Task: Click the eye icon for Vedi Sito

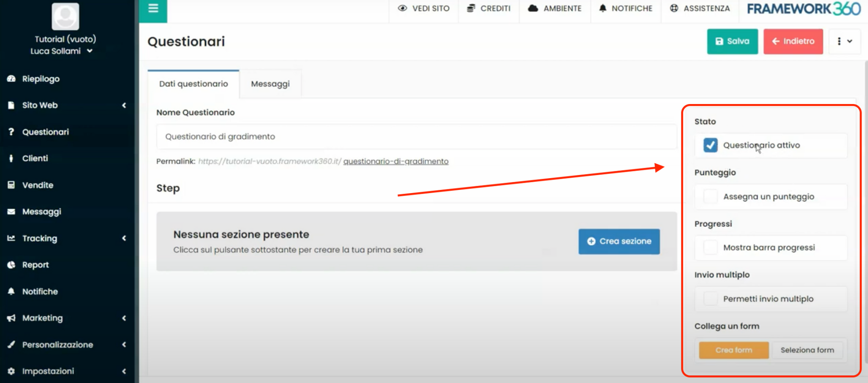Action: click(402, 8)
